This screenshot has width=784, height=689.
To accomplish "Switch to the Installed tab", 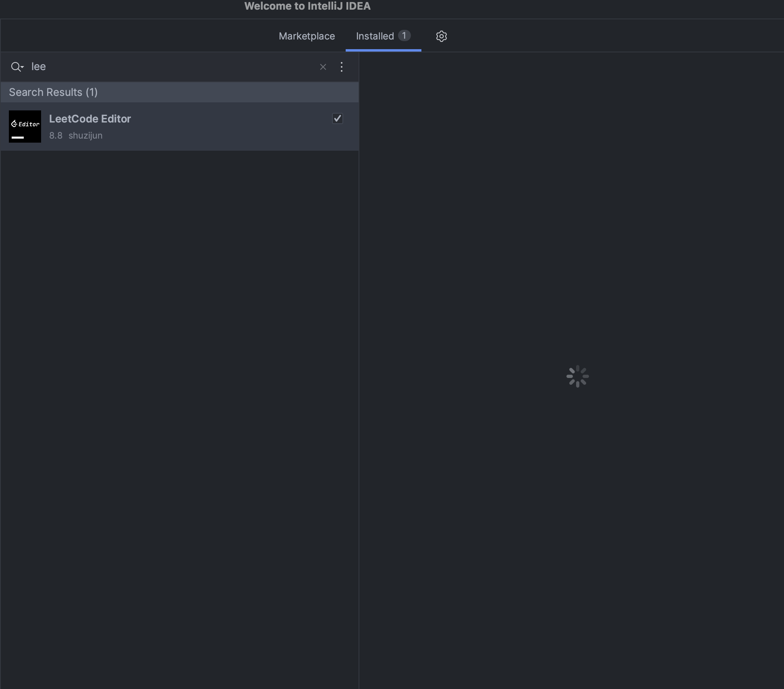I will 375,36.
